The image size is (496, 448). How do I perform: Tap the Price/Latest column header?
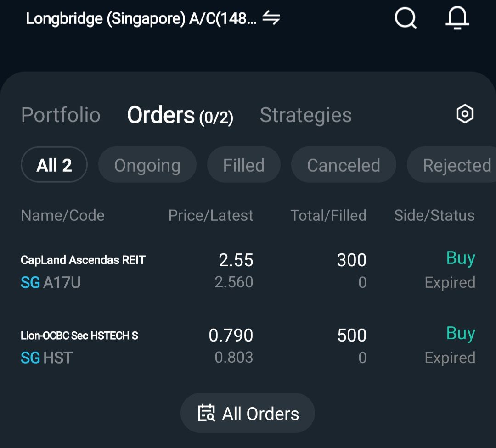pos(211,215)
